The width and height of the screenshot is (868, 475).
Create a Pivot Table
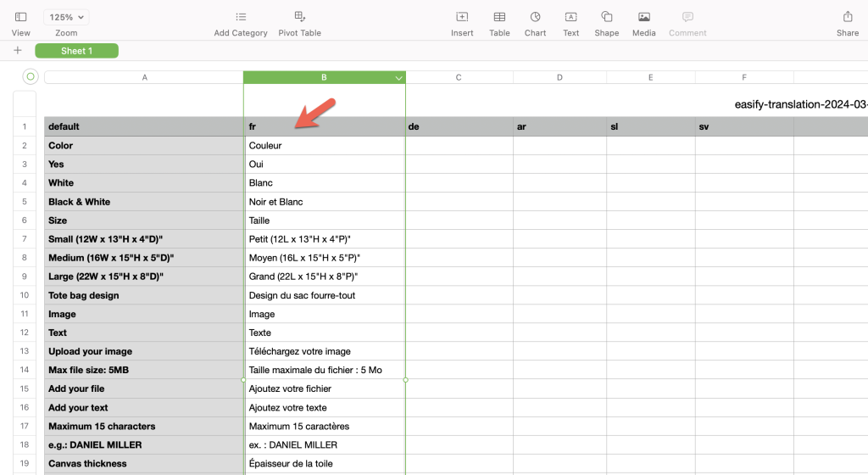[299, 17]
